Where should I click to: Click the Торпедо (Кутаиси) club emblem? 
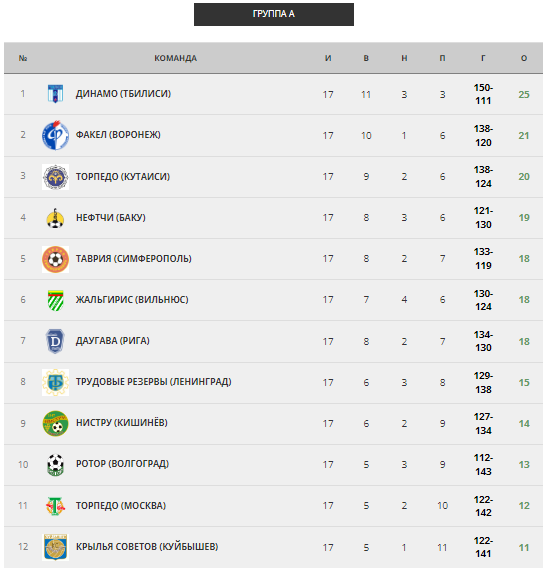tap(55, 177)
